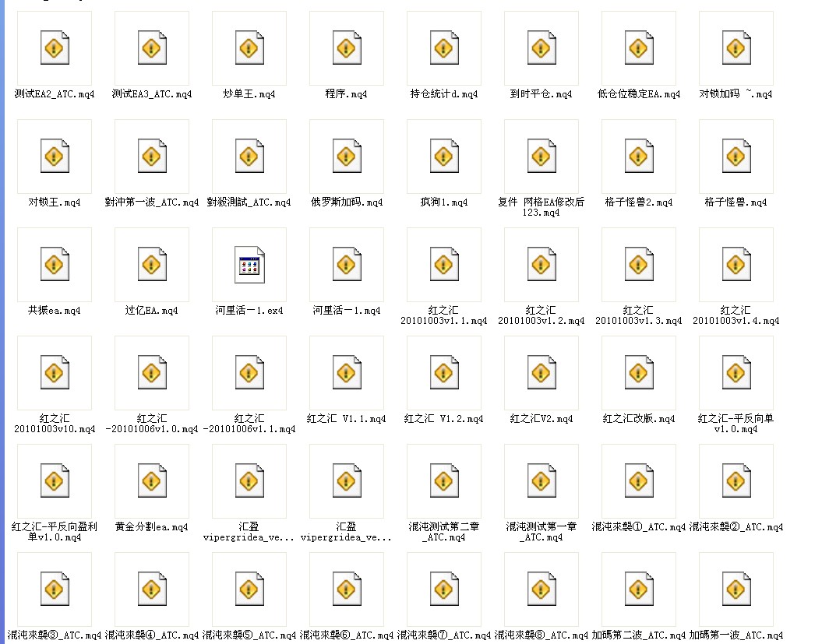
Task: Click the file name 混沌來襲④_ATC.mq4
Action: (x=152, y=635)
